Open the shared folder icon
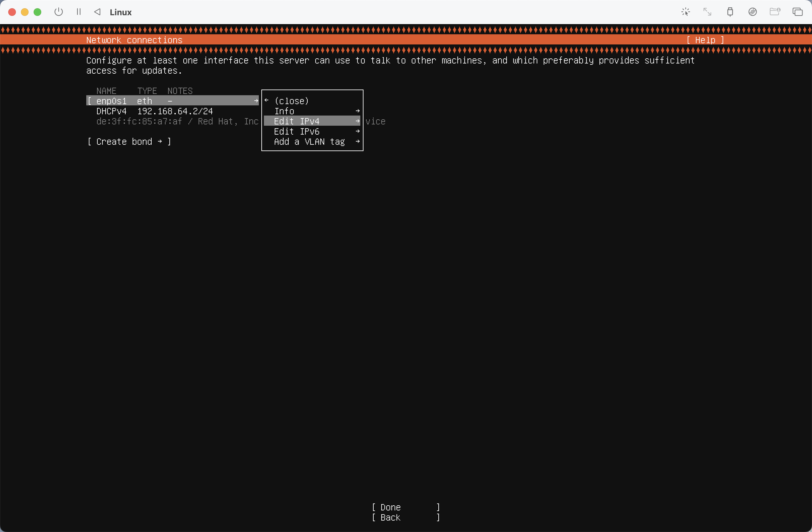Image resolution: width=812 pixels, height=532 pixels. [775, 12]
